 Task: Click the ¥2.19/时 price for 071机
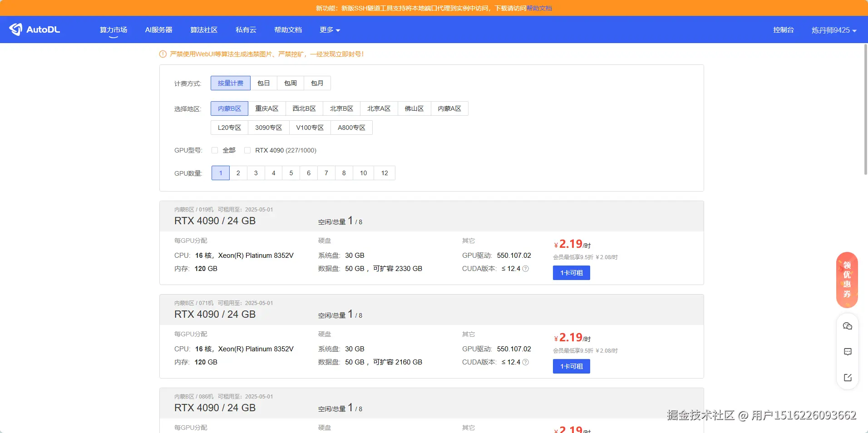pyautogui.click(x=572, y=338)
